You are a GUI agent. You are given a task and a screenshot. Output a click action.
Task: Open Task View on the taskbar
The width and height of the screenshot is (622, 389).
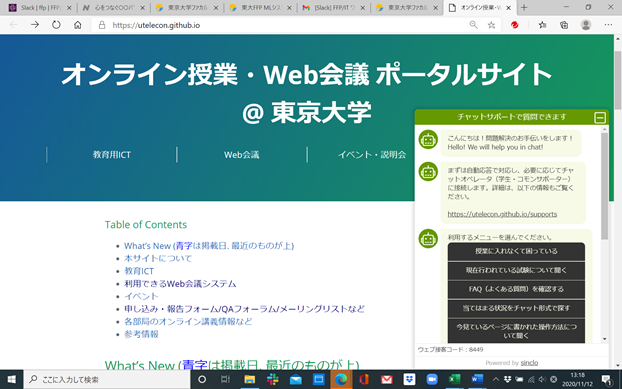(x=225, y=379)
